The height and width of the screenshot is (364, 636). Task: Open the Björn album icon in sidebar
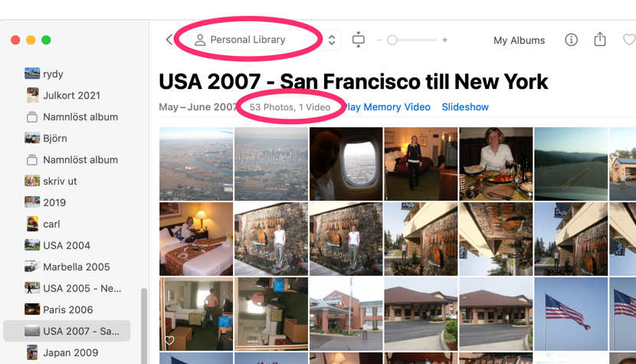point(32,138)
